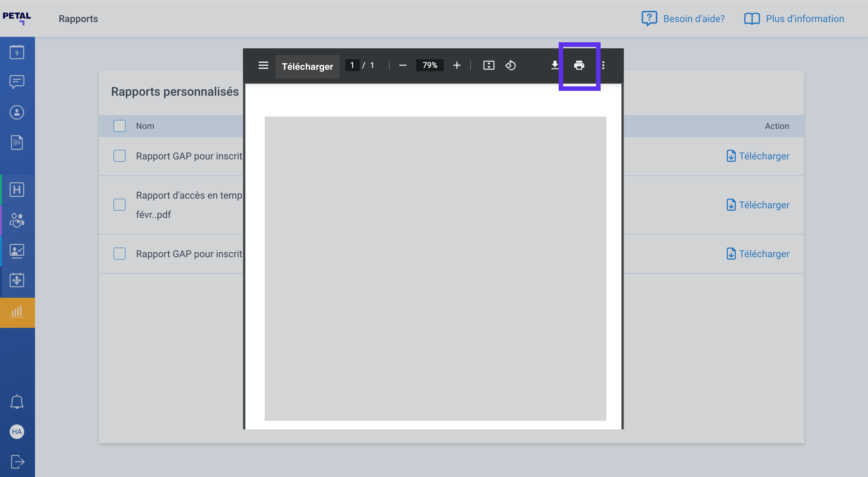Zoom in the PDF with plus button

click(457, 65)
